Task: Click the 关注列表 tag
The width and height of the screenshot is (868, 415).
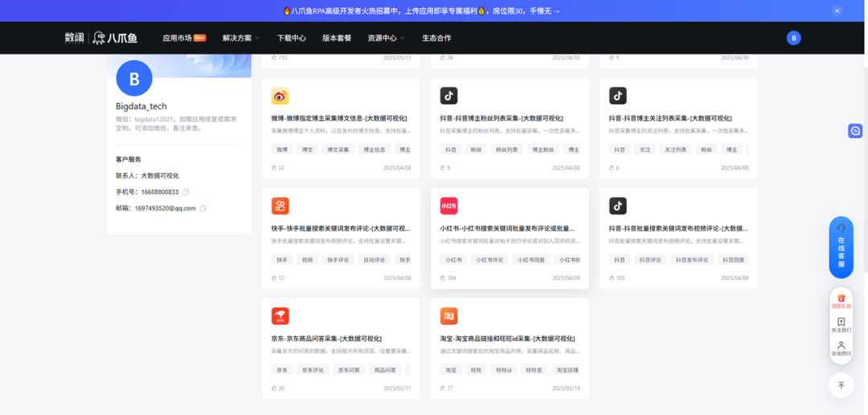Action: point(676,150)
